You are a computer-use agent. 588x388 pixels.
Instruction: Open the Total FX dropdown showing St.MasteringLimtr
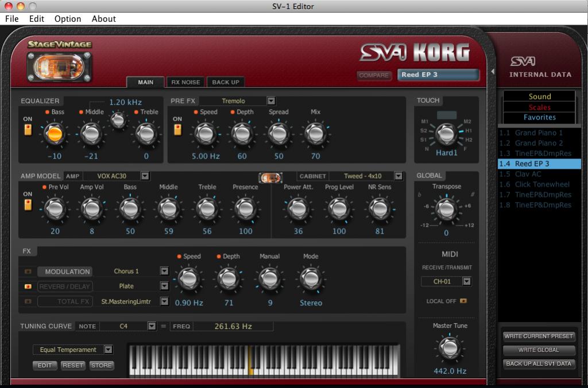pos(164,301)
